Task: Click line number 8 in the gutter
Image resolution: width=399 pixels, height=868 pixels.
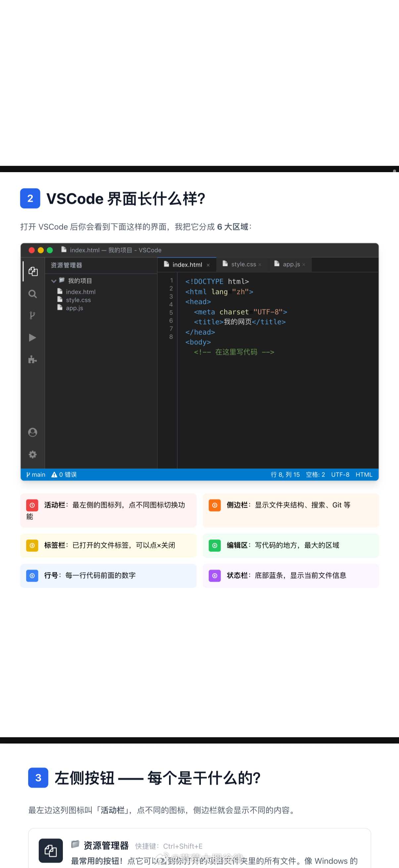Action: [x=171, y=337]
